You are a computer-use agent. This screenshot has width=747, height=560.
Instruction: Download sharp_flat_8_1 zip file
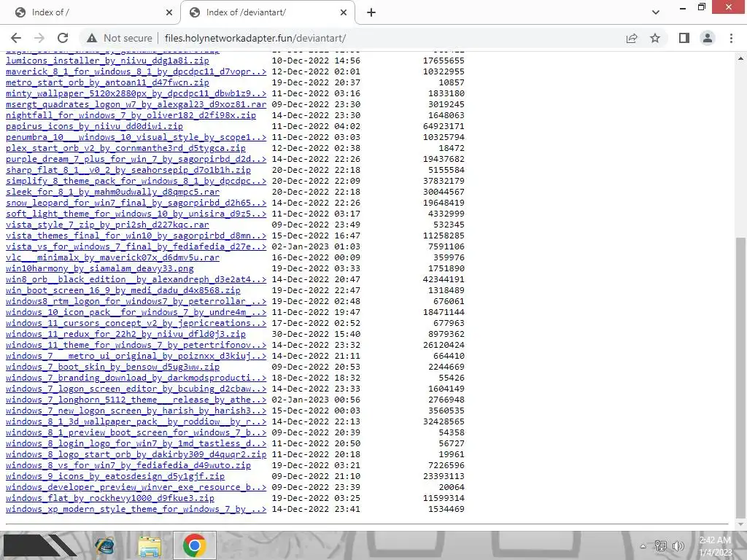pos(128,170)
